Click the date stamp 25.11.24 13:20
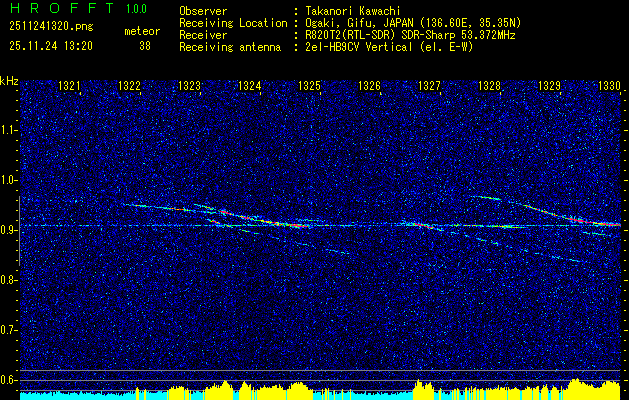 click(51, 46)
